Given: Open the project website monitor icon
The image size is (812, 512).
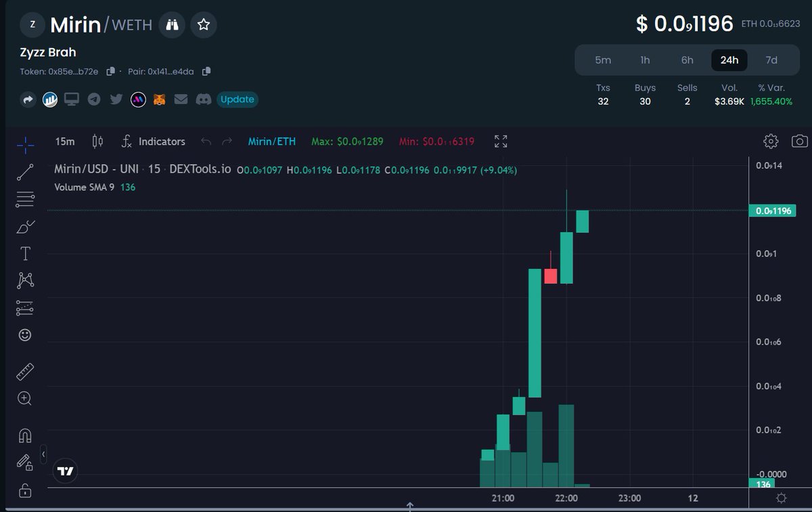Looking at the screenshot, I should 72,100.
